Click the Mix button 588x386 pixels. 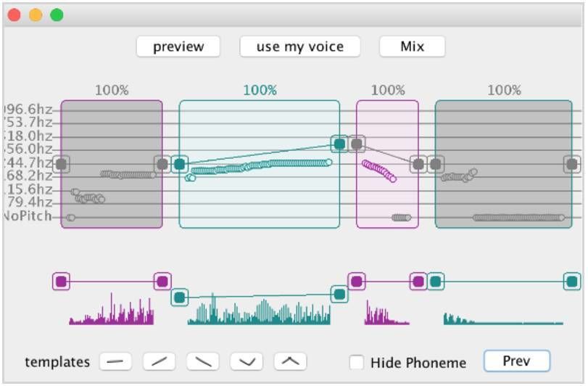[x=412, y=46]
